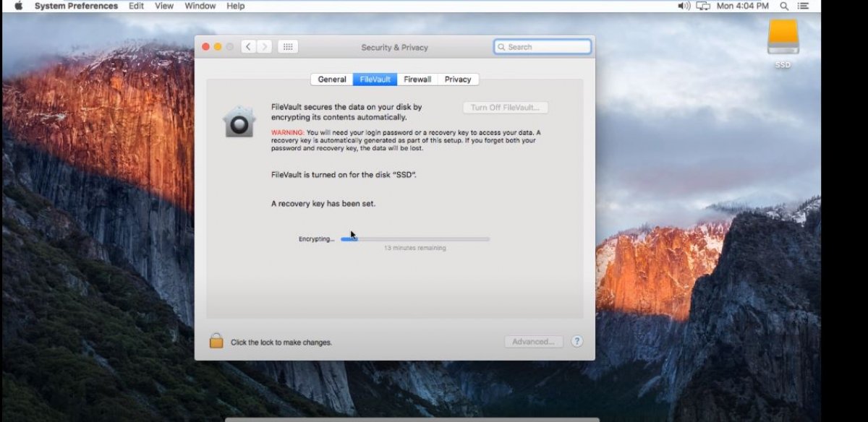Click the magnifying glass in search field
Viewport: 868px width, 422px height.
[x=502, y=46]
